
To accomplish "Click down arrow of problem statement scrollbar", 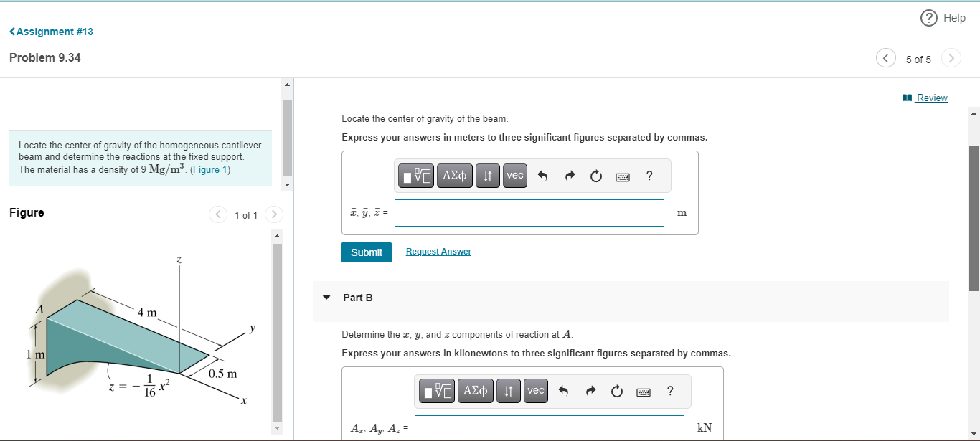I will tap(288, 185).
